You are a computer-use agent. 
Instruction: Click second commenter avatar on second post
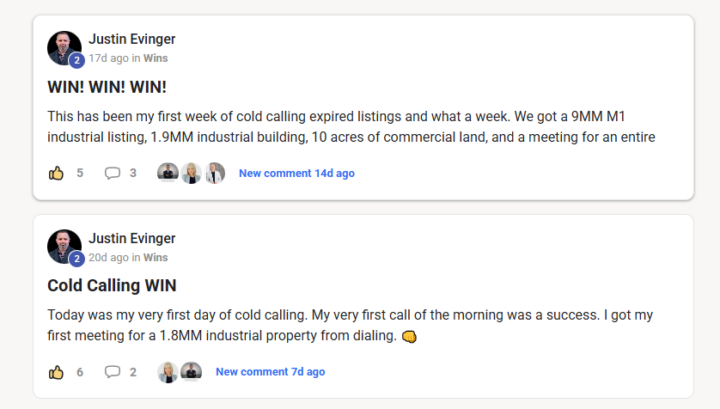[x=191, y=372]
